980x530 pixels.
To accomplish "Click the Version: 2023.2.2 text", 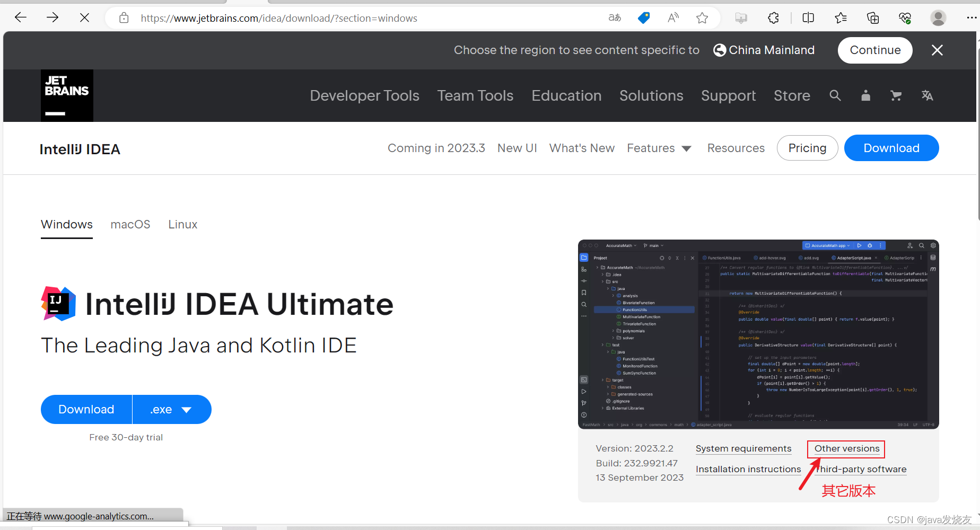I will tap(635, 448).
